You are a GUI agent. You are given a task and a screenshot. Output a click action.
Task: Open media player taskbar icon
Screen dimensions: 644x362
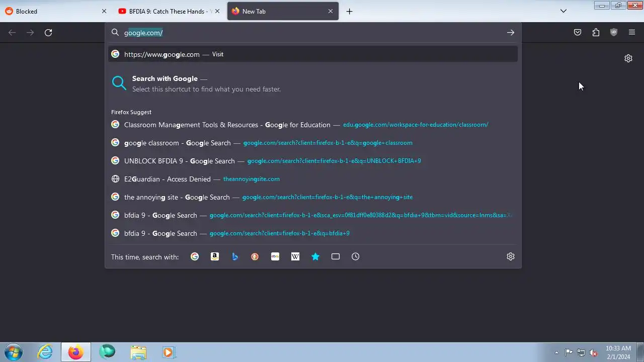169,352
